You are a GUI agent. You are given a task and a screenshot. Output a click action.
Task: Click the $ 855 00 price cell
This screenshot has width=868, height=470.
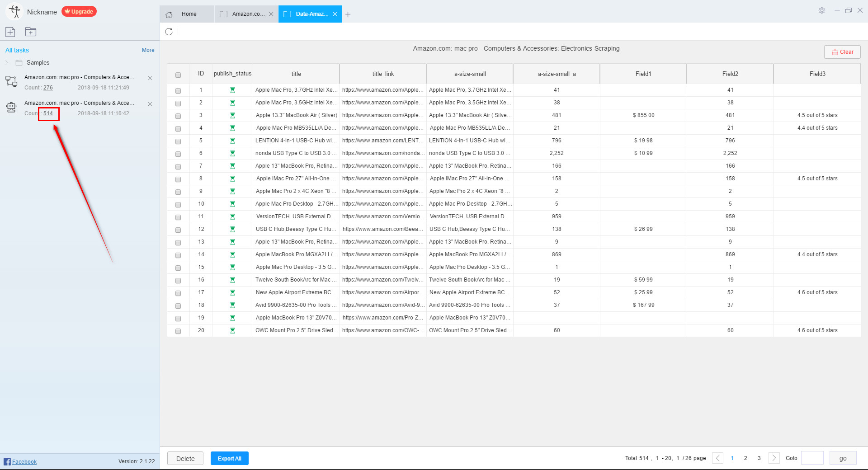(643, 115)
